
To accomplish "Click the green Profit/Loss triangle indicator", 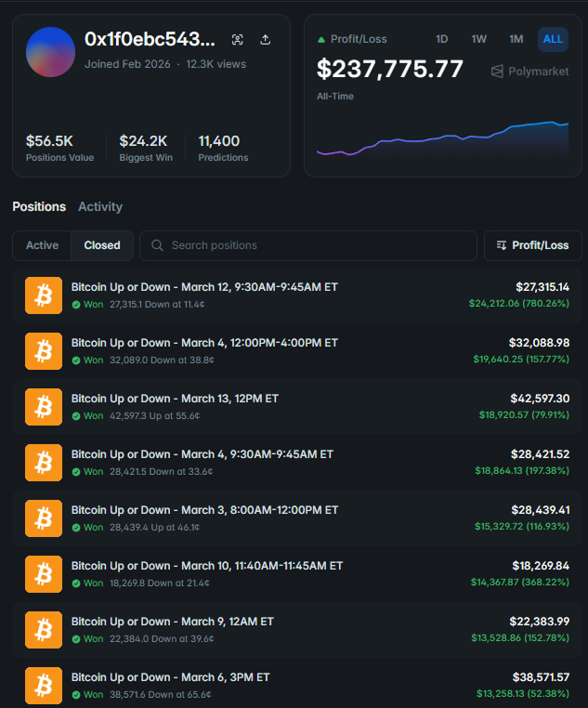I will pos(321,40).
